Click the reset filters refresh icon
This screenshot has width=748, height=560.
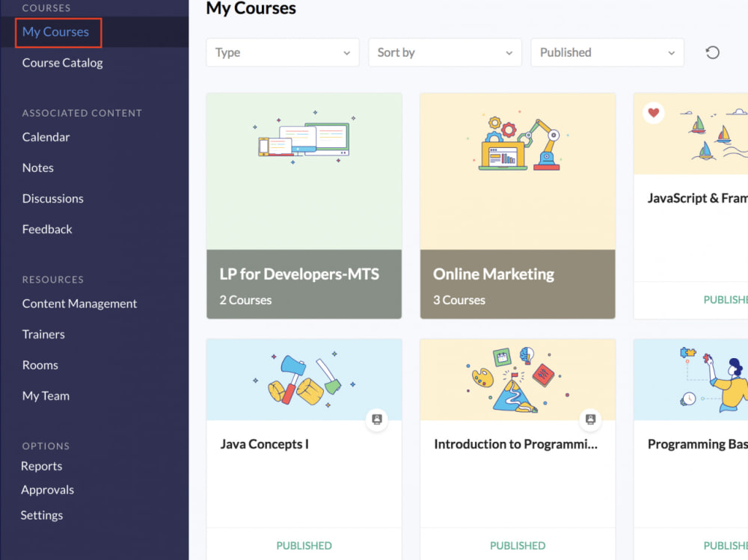[x=712, y=52]
